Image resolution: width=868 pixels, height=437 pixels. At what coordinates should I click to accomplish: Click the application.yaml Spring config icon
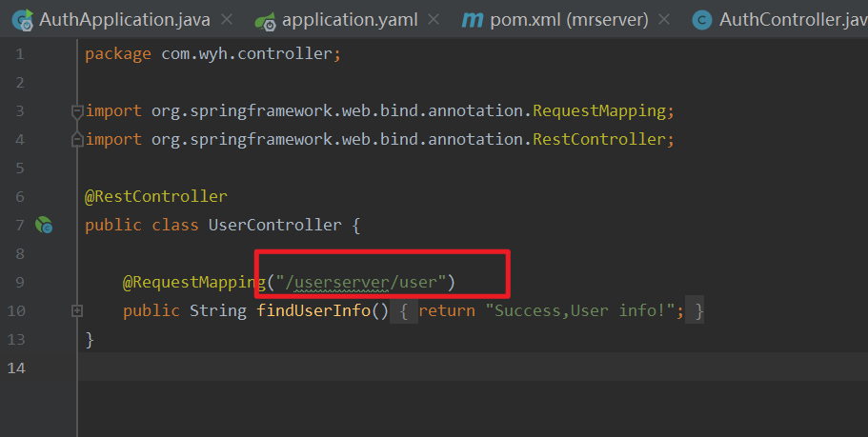pyautogui.click(x=266, y=21)
